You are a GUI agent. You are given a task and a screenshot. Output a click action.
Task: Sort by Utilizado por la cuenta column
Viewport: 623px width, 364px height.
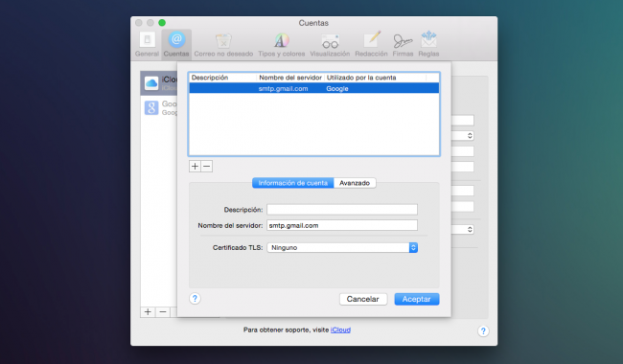coord(375,78)
